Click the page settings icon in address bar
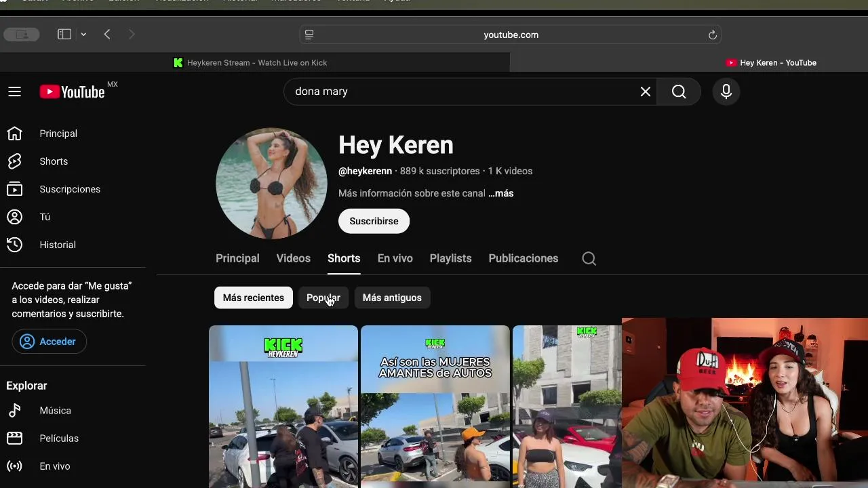The width and height of the screenshot is (868, 488). 309,35
